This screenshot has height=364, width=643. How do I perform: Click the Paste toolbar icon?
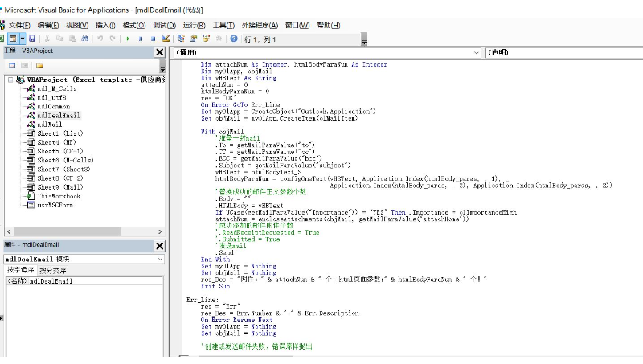tap(72, 39)
